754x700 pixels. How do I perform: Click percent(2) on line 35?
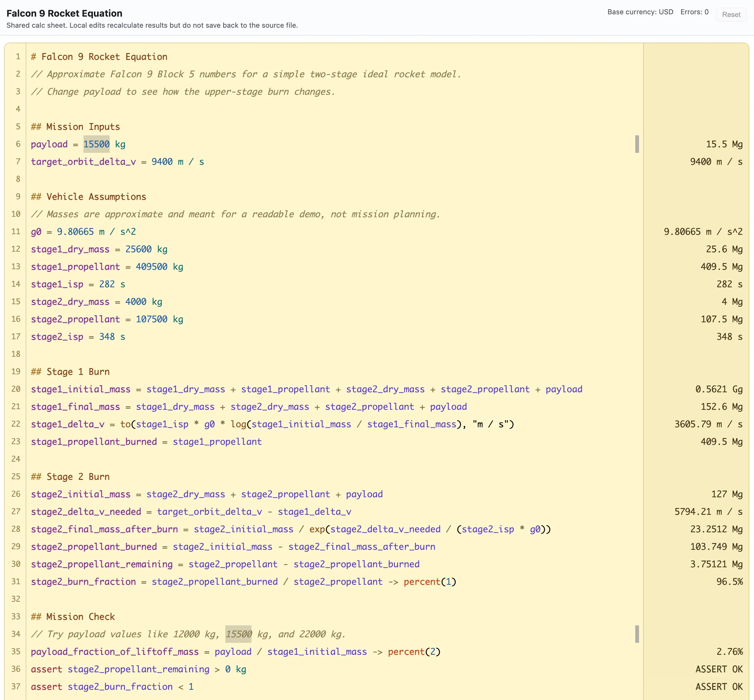tap(414, 652)
